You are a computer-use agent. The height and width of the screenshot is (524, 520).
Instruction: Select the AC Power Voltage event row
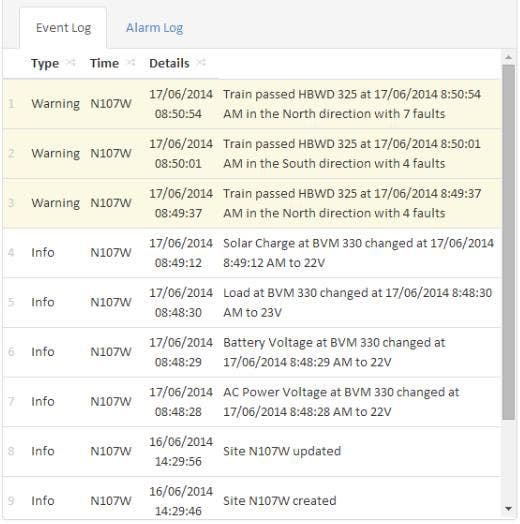pyautogui.click(x=252, y=402)
